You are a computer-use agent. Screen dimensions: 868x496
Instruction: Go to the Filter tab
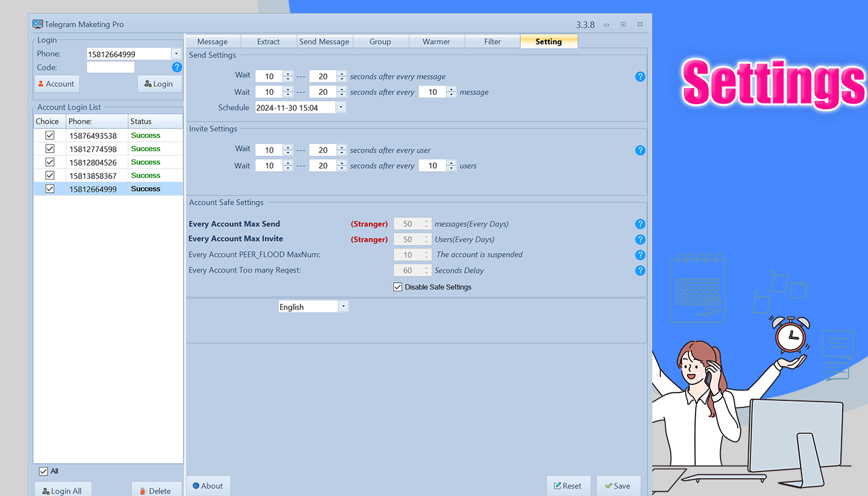tap(492, 42)
